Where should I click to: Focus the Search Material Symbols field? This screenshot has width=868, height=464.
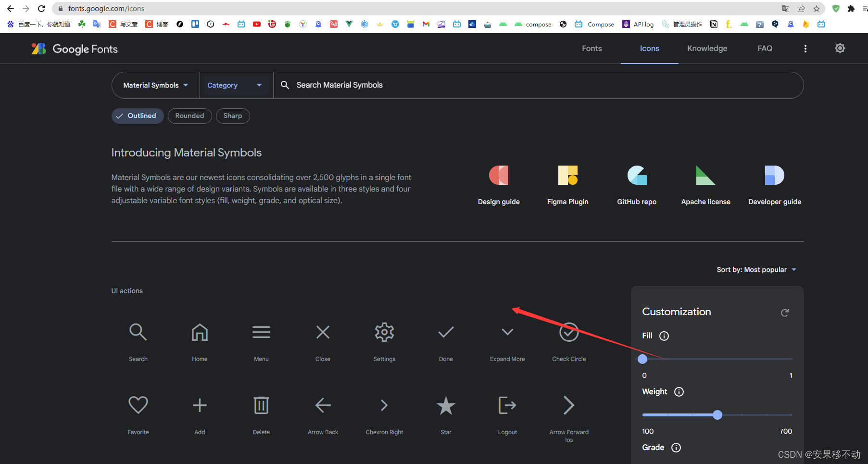538,85
